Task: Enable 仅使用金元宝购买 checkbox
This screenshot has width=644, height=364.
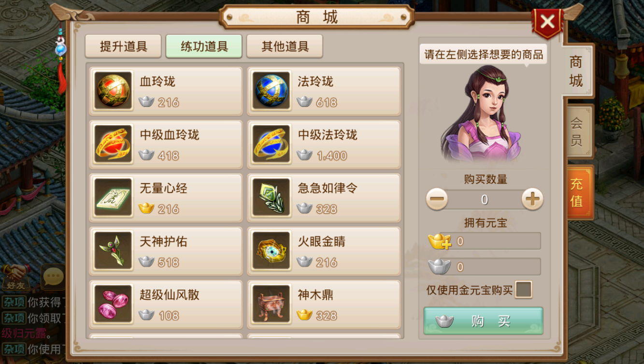Action: (523, 290)
